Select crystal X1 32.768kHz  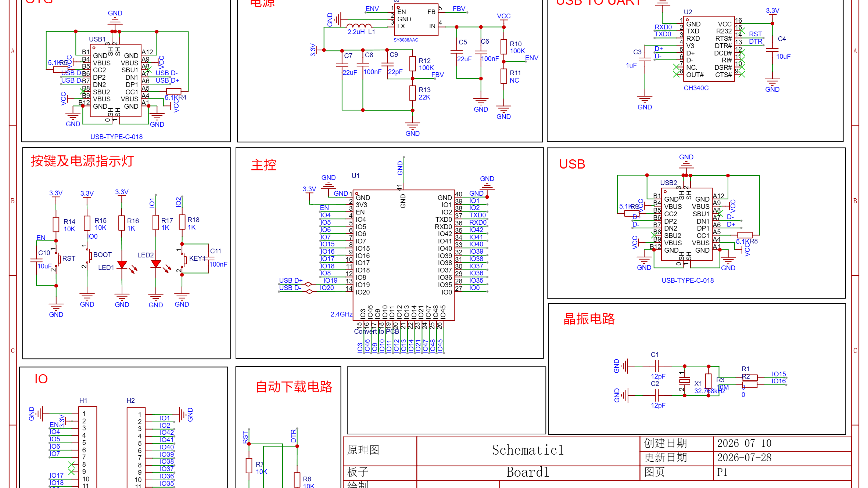coord(685,381)
